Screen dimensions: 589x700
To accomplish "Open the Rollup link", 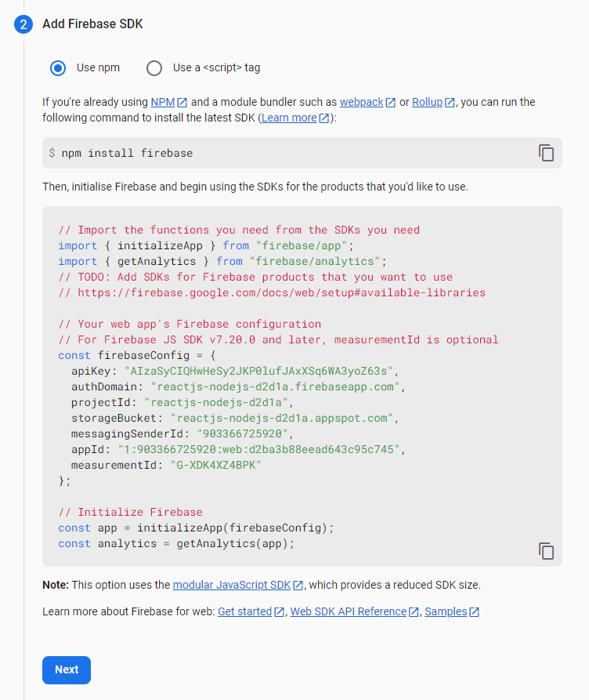I will click(x=427, y=102).
